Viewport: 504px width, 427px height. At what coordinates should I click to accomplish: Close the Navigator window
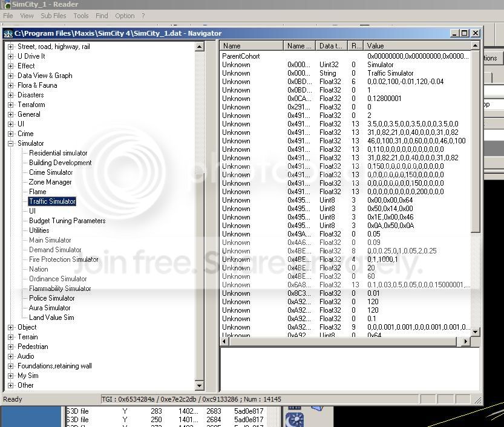click(476, 33)
